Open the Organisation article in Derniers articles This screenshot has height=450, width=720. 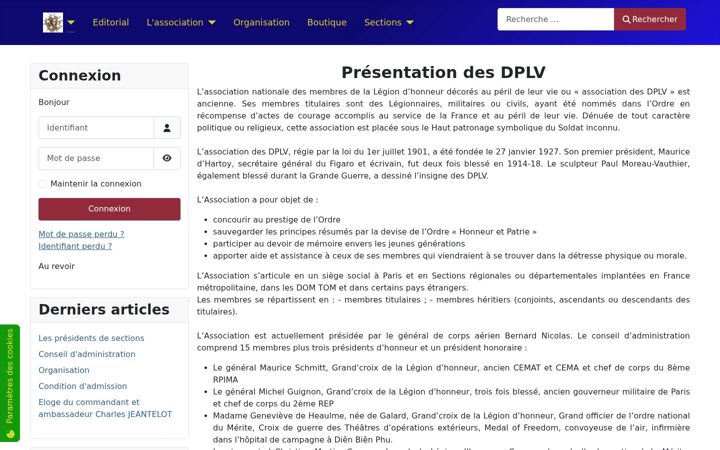pos(64,370)
